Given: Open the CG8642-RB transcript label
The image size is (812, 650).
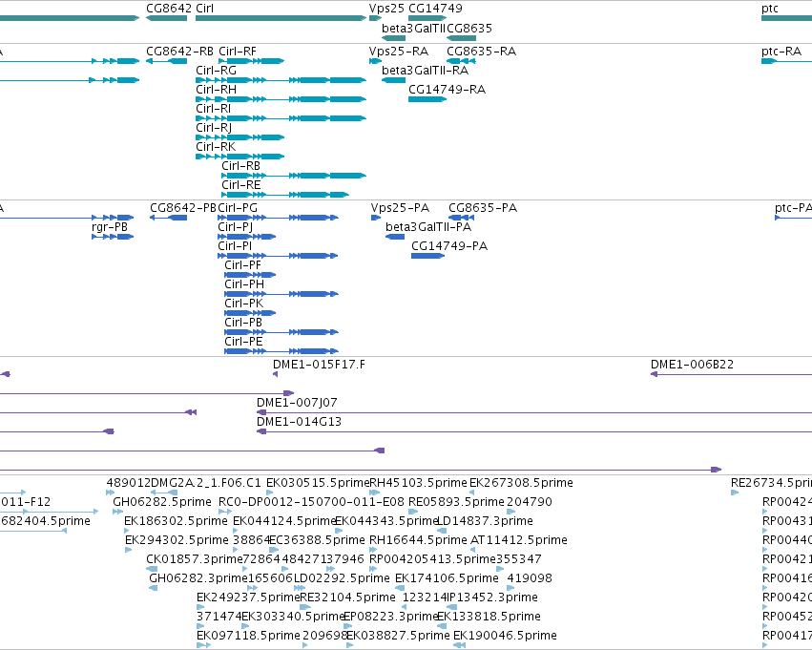Looking at the screenshot, I should [x=179, y=52].
